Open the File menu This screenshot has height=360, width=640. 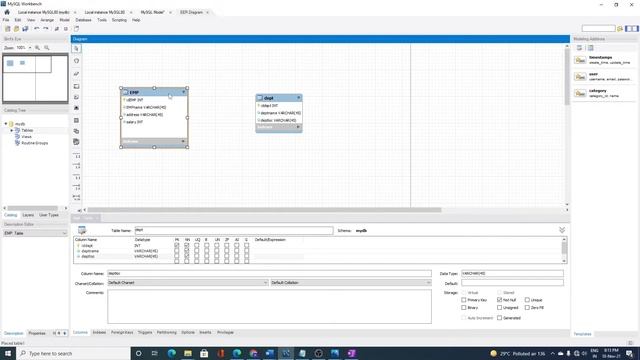coord(6,20)
